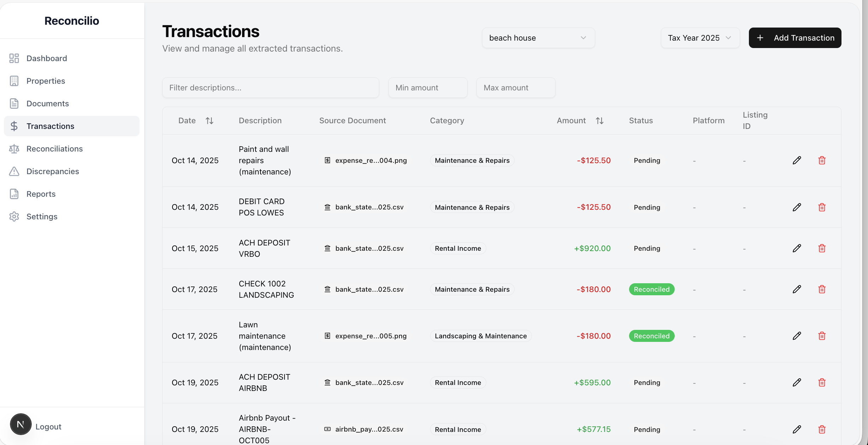This screenshot has width=868, height=445.
Task: Click the Source Document column header
Action: pos(352,120)
